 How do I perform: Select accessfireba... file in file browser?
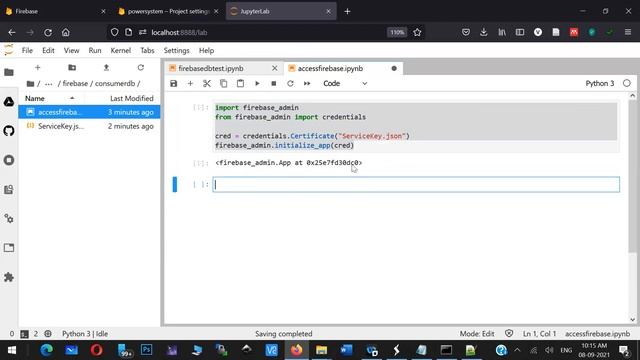(89, 112)
